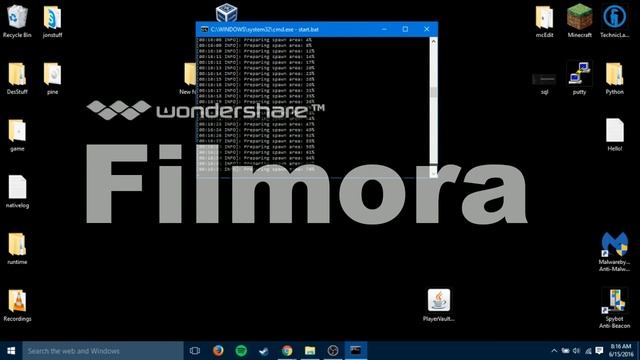Close the cmd.exe start.bat window
The height and width of the screenshot is (360, 640).
pos(427,29)
